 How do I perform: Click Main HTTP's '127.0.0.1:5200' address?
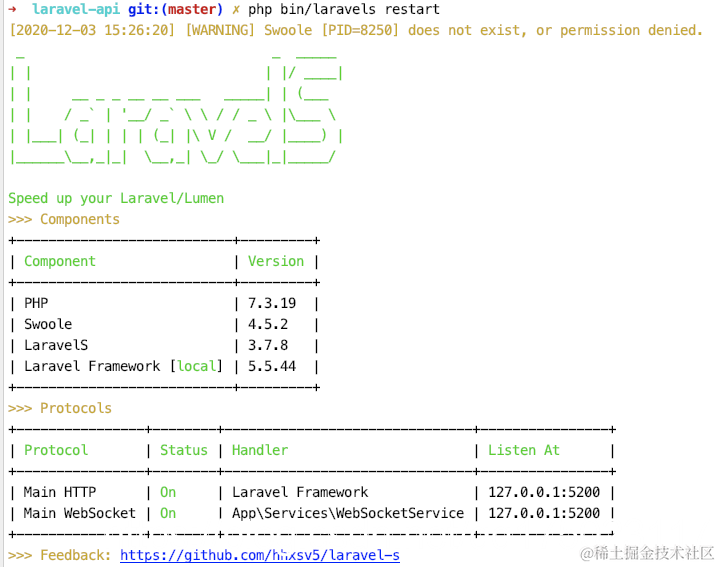click(x=544, y=492)
